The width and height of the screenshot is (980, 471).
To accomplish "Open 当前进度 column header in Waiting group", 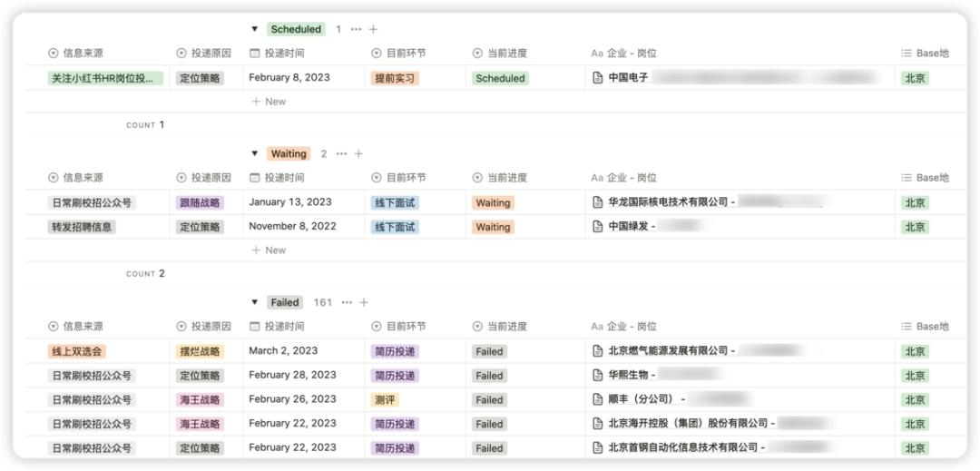I will click(x=499, y=178).
